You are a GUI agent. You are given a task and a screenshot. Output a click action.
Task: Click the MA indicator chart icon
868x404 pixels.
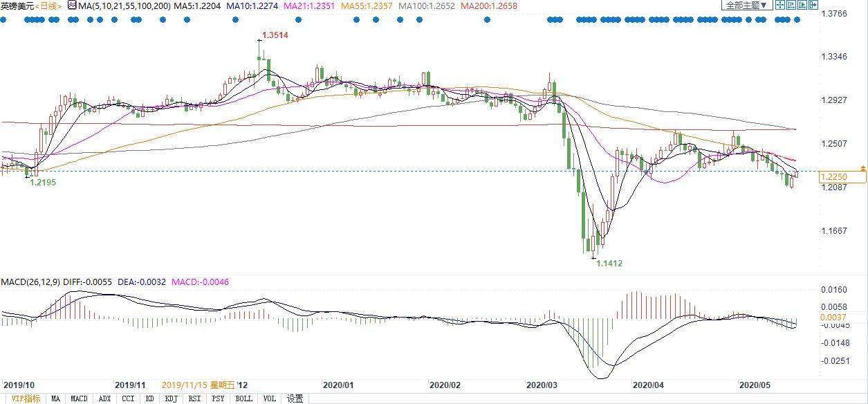tap(72, 6)
